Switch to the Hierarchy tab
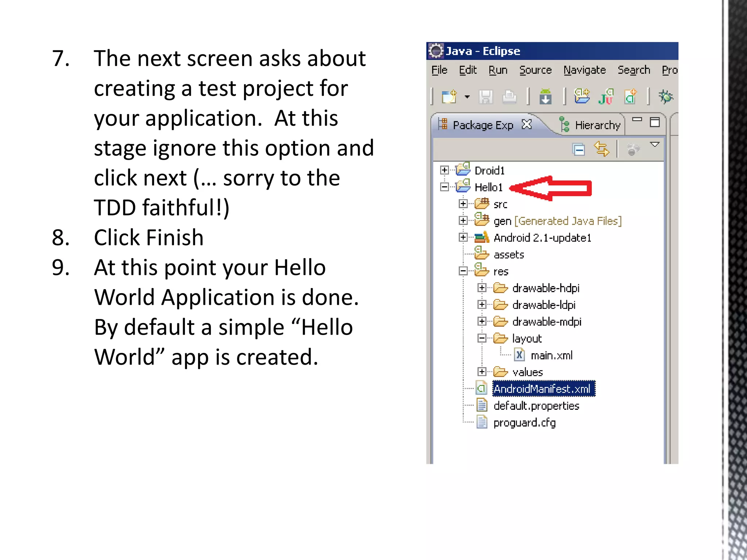Viewport: 747px width, 560px height. [x=597, y=125]
